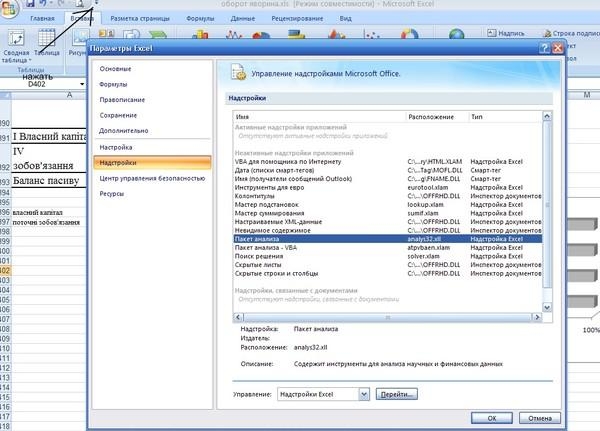The width and height of the screenshot is (600, 431).
Task: Select 'VBA для помощника по Интернету' row
Action: 388,162
